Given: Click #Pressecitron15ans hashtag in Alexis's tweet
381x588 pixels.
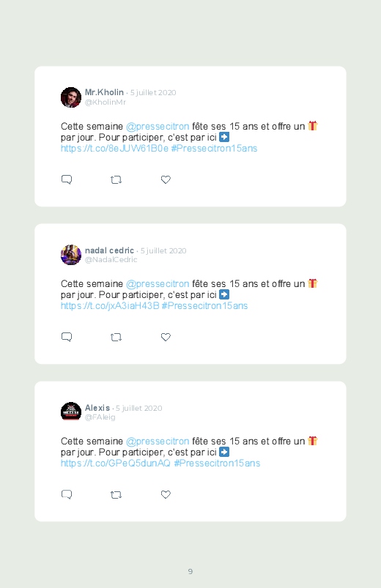Looking at the screenshot, I should coord(217,464).
